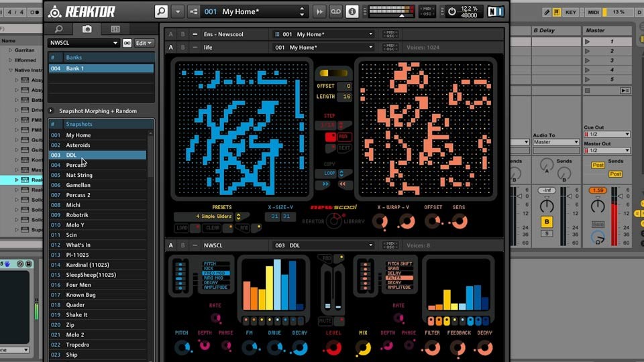Adjust the X wrap knob

[380, 222]
